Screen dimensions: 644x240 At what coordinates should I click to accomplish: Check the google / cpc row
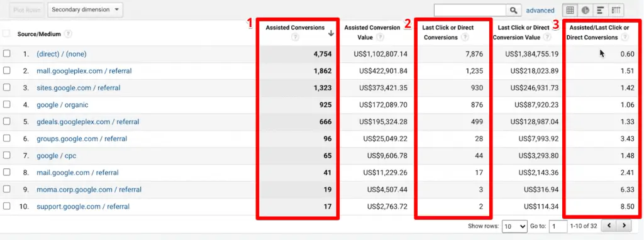[x=6, y=155]
